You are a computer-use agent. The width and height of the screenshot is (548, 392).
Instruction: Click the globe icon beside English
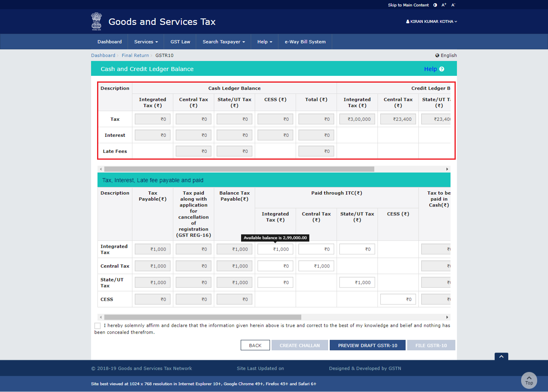tap(437, 55)
